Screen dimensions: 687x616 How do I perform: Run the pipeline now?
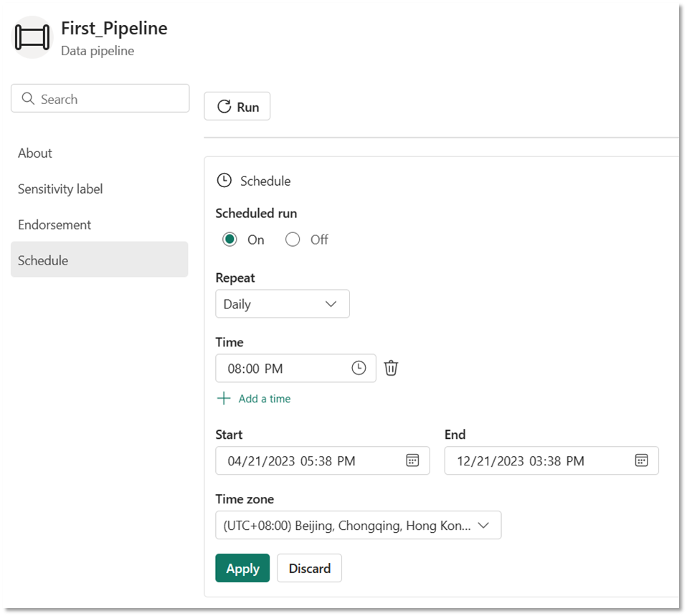(237, 106)
